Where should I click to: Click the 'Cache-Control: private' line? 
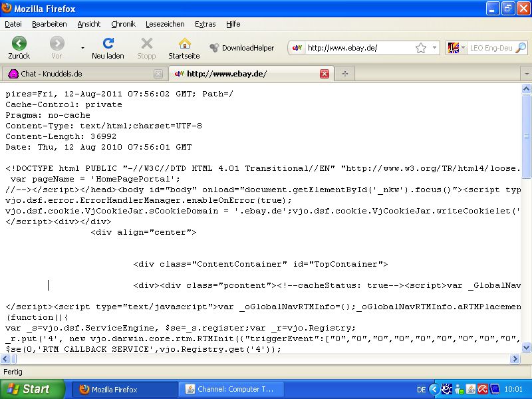click(x=64, y=104)
